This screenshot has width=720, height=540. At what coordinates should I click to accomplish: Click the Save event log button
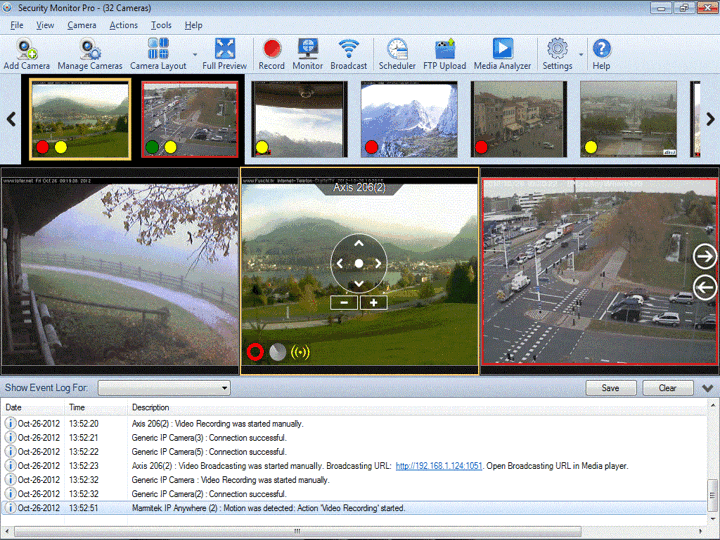[611, 388]
